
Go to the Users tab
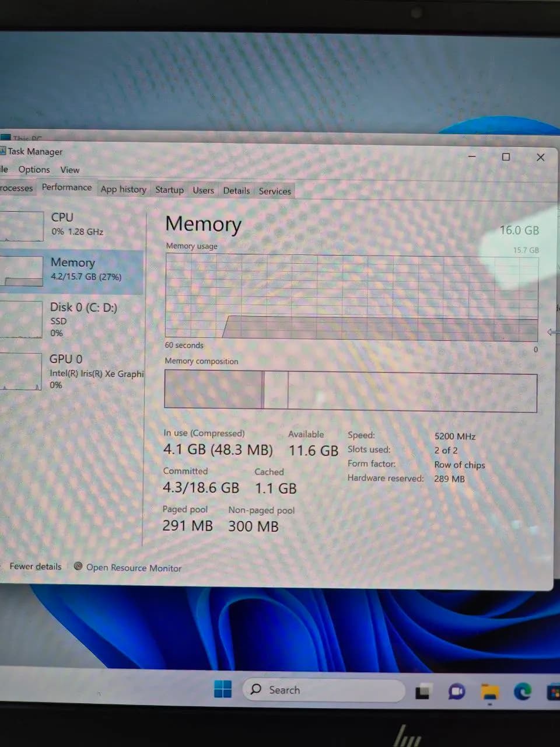203,190
